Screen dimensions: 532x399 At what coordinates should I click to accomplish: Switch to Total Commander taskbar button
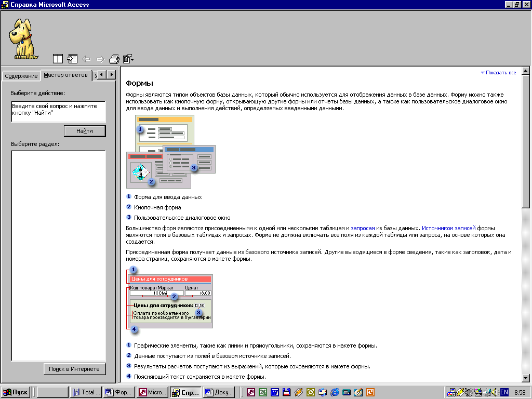click(x=86, y=392)
